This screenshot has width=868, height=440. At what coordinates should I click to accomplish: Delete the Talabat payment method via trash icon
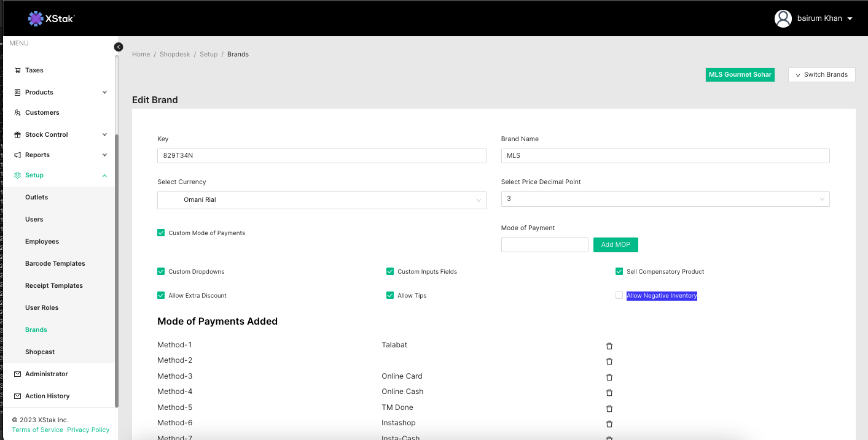tap(609, 346)
